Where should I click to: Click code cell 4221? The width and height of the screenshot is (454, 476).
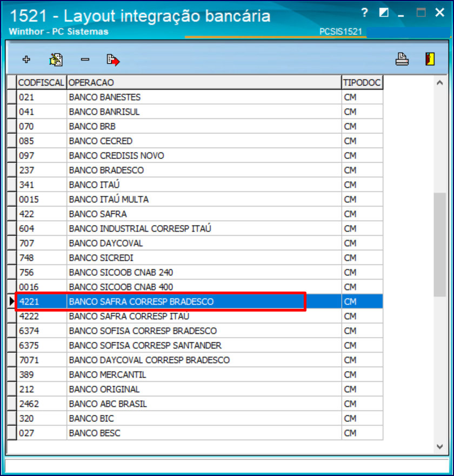tap(42, 301)
